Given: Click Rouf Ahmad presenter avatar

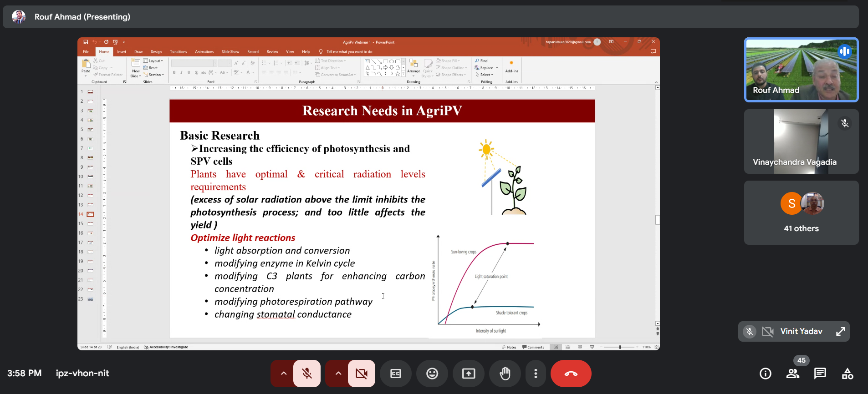Looking at the screenshot, I should 19,17.
